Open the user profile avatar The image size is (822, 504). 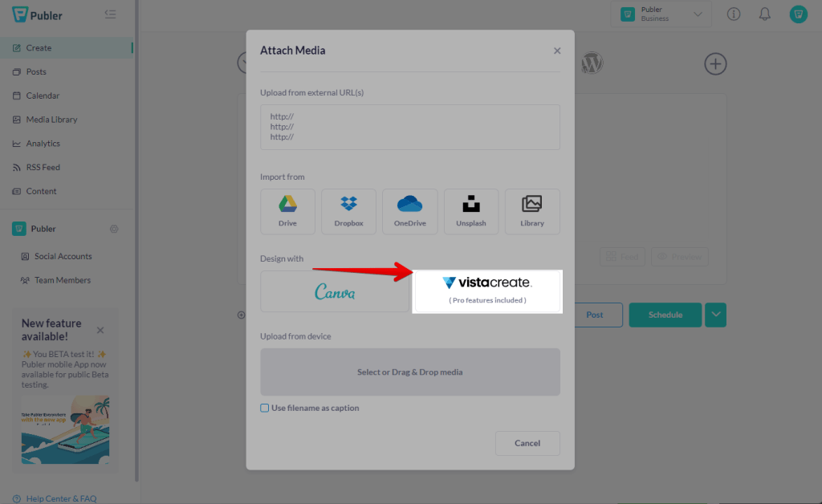click(799, 14)
